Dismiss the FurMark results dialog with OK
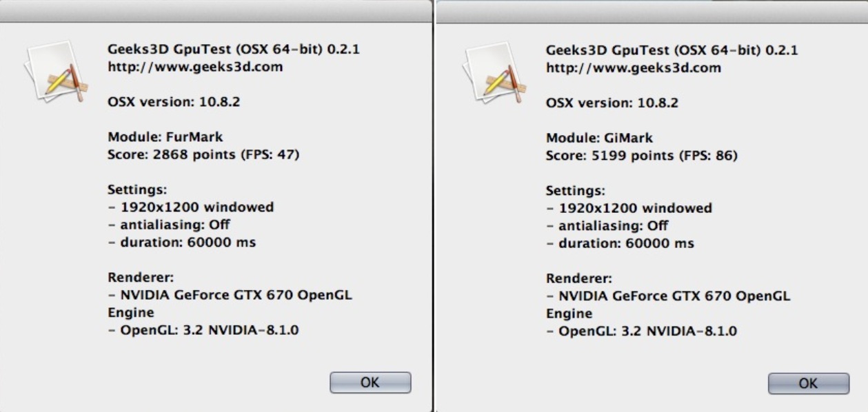 point(370,382)
